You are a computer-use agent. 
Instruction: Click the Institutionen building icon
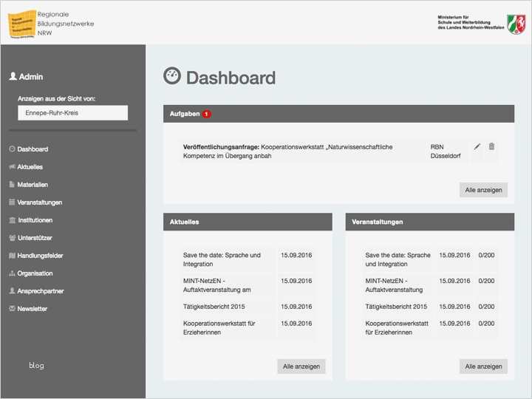[x=13, y=220]
